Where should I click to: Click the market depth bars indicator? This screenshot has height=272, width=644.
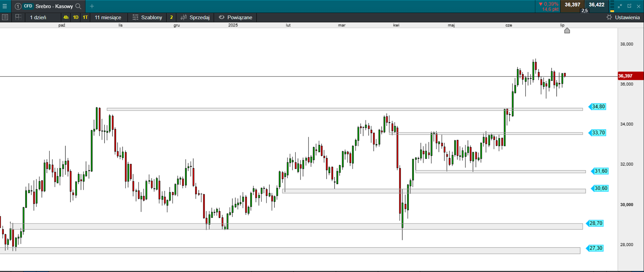coord(612,6)
